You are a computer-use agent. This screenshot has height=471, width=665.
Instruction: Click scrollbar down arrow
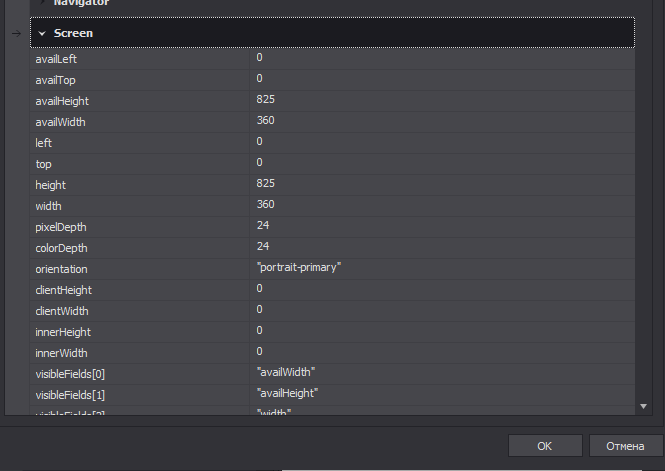643,406
